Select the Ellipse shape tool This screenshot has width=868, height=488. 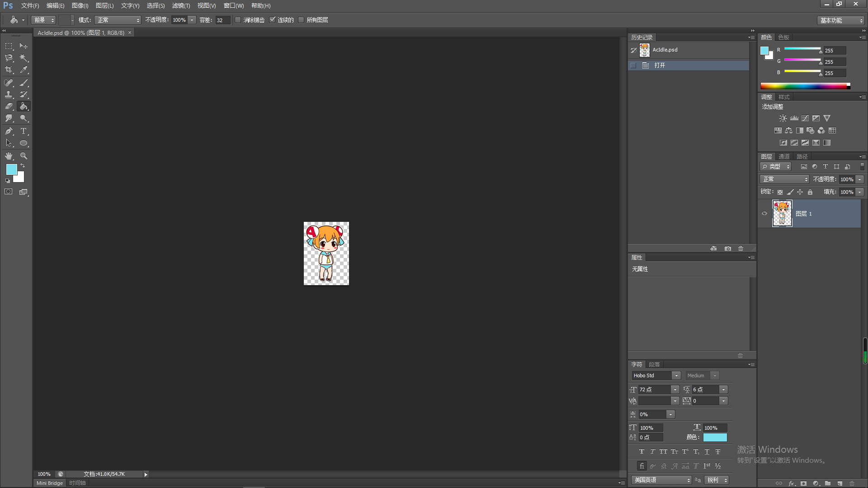[24, 143]
